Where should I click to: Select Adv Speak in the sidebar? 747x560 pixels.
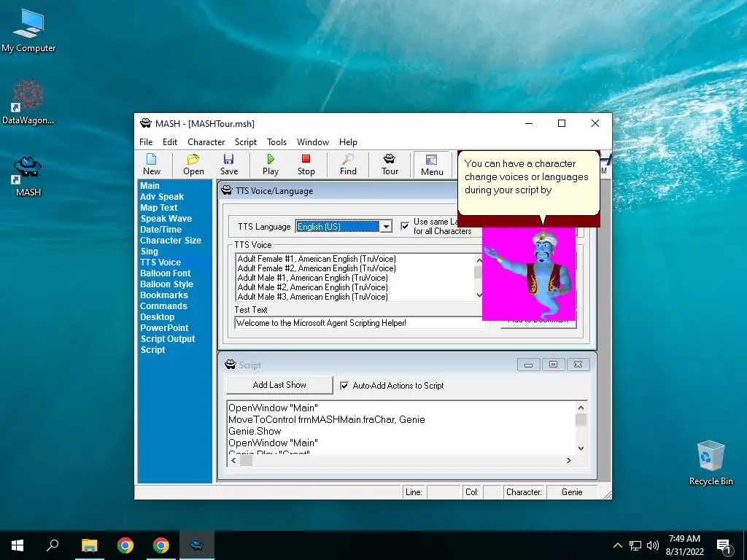pos(161,197)
